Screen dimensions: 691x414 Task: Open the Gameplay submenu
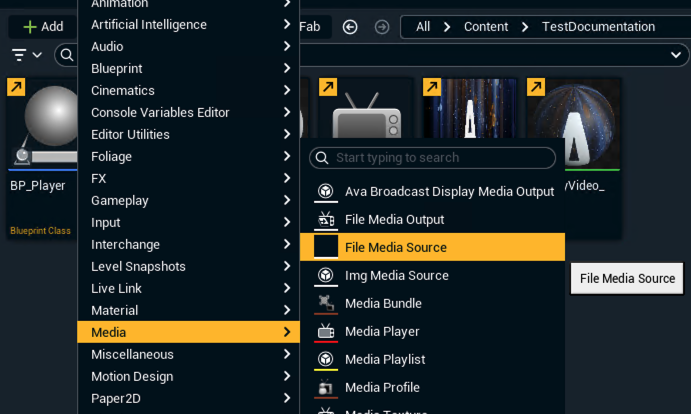click(189, 201)
